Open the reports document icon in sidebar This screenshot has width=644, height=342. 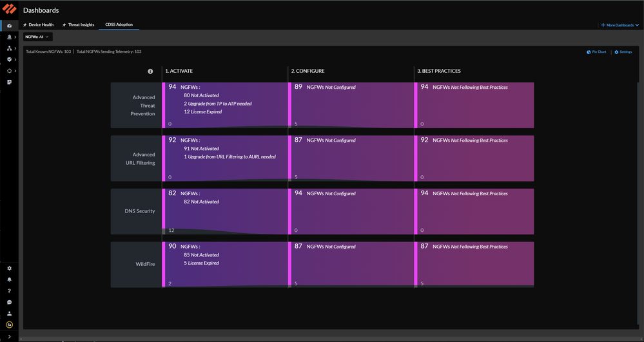coord(9,82)
